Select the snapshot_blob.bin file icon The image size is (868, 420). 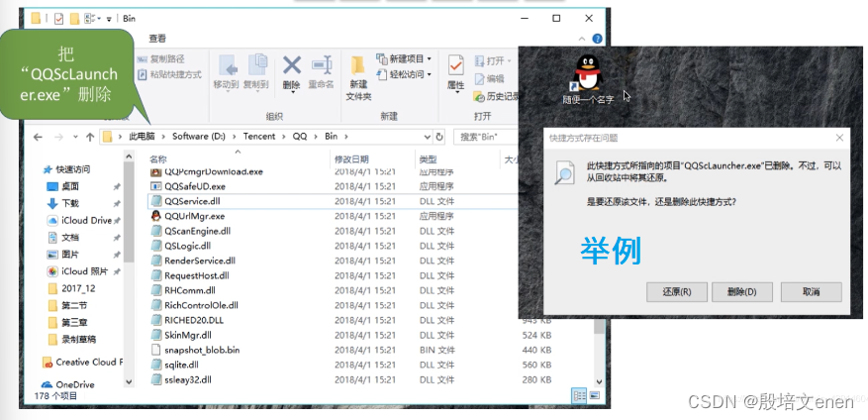click(x=156, y=351)
